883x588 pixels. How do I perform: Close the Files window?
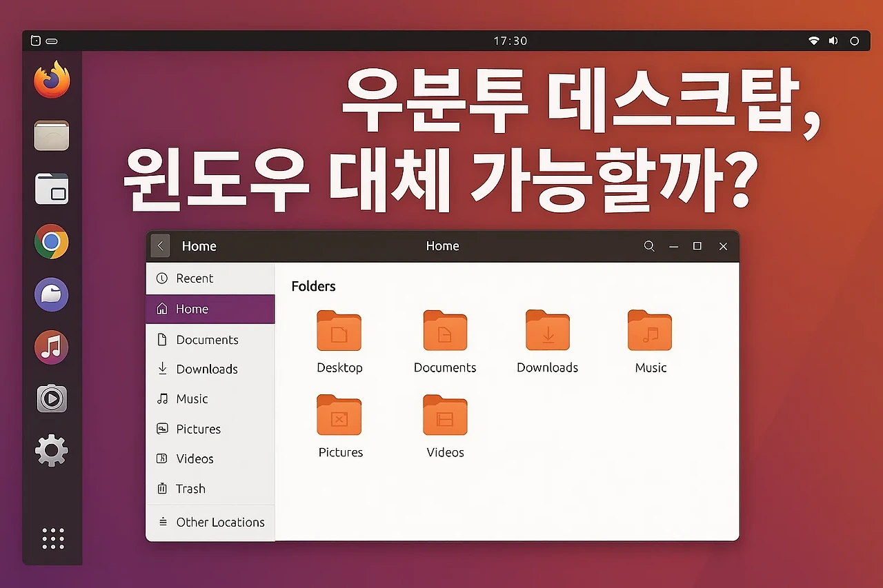pyautogui.click(x=723, y=246)
